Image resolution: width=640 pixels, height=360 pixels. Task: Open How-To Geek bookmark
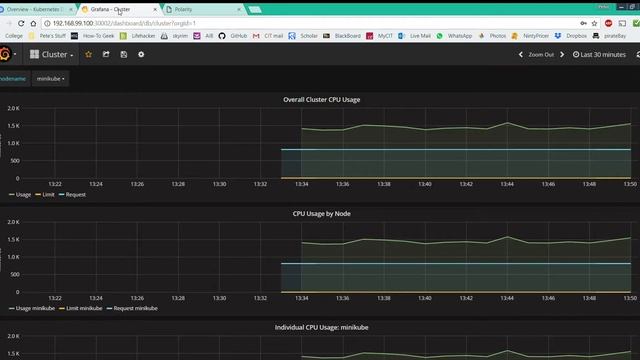pyautogui.click(x=93, y=36)
